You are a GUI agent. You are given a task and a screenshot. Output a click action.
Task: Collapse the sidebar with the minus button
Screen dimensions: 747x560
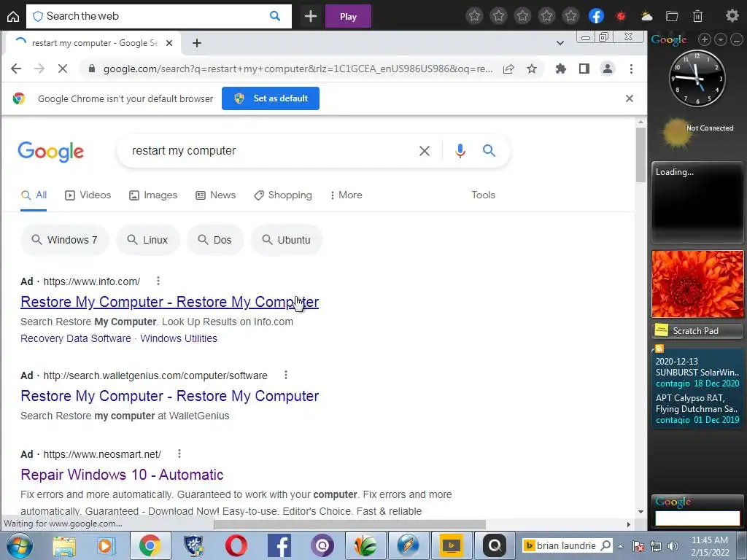coord(737,39)
